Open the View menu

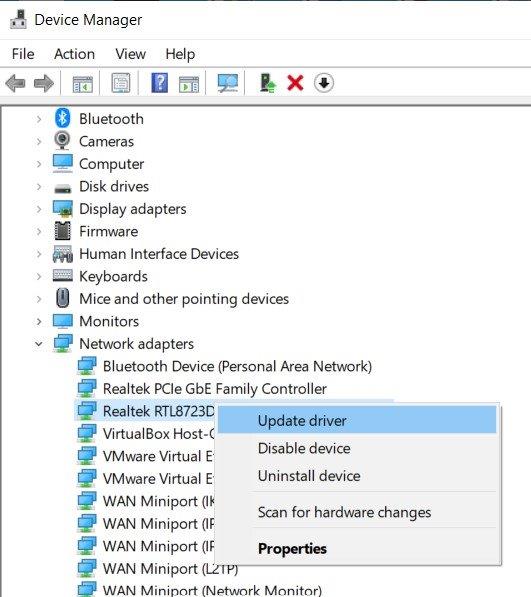131,54
